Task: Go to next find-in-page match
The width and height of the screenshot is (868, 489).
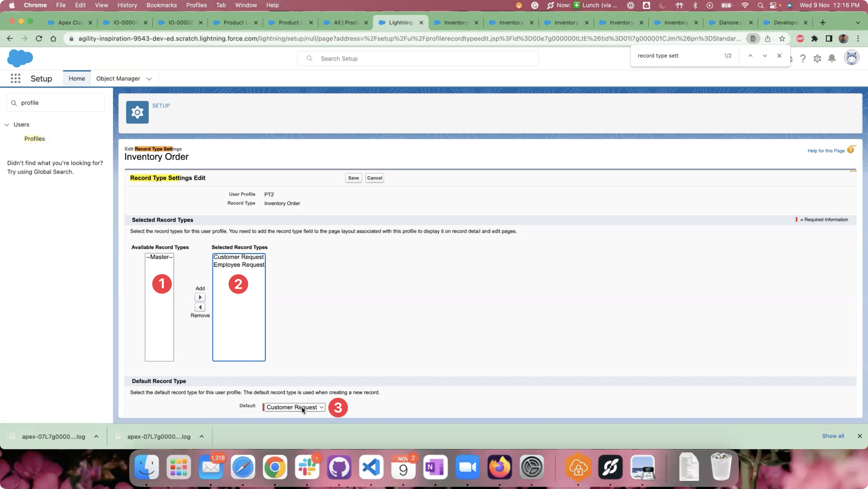Action: pyautogui.click(x=765, y=56)
